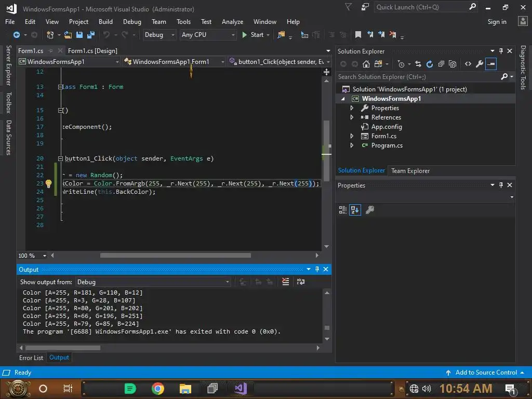Toggle pin on the Form1.cs tab
The image size is (532, 399).
tap(50, 51)
